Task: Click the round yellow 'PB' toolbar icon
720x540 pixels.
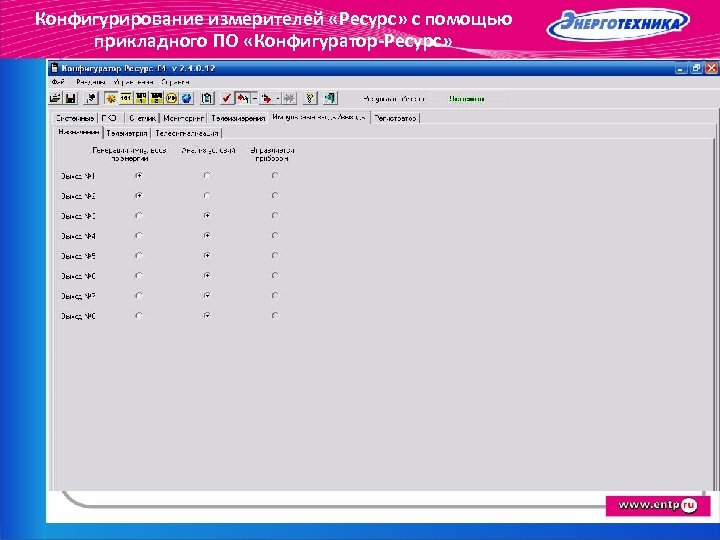Action: [171, 98]
